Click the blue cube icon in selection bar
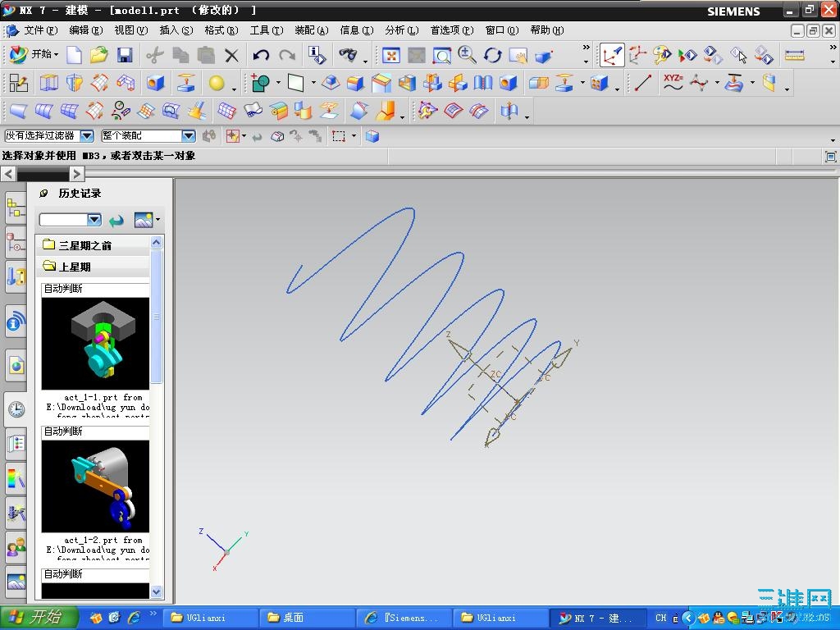The width and height of the screenshot is (840, 630). pos(372,136)
